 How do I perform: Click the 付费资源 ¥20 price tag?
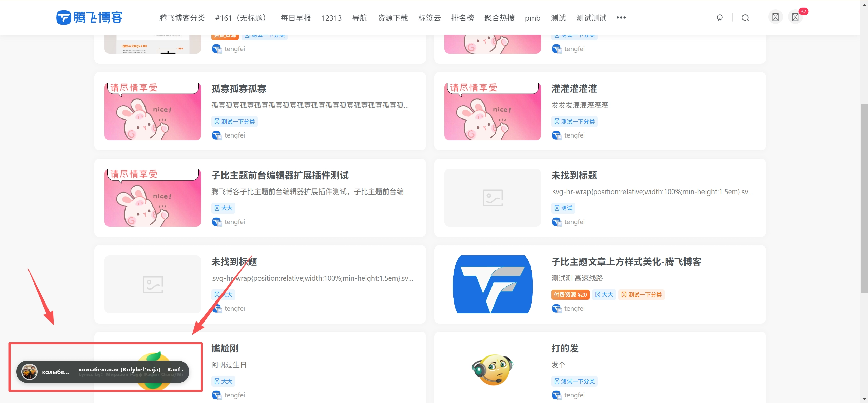point(570,295)
